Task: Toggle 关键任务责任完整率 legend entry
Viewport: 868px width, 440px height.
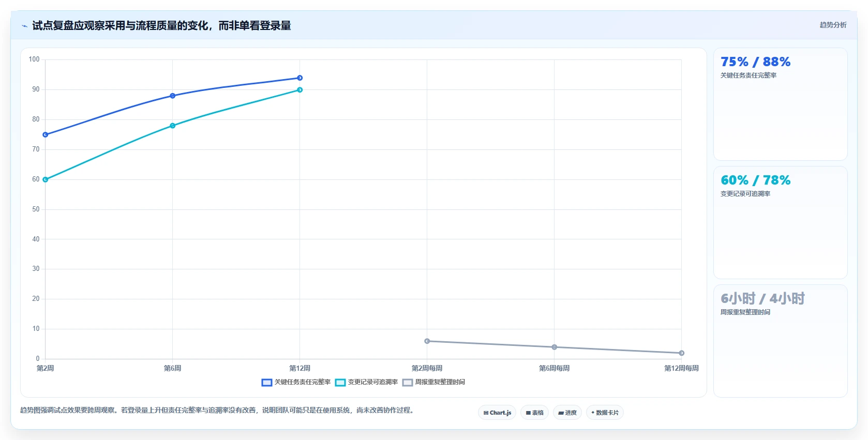Action: [x=296, y=382]
